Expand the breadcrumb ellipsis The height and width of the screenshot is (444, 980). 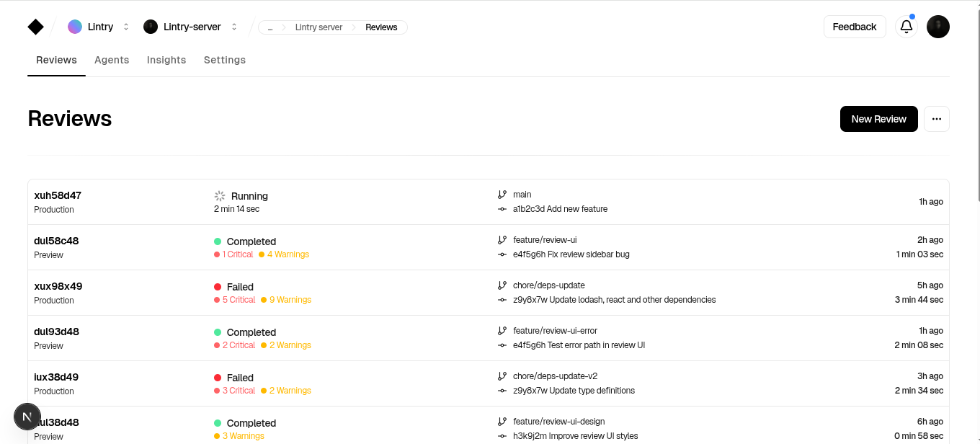pyautogui.click(x=270, y=27)
